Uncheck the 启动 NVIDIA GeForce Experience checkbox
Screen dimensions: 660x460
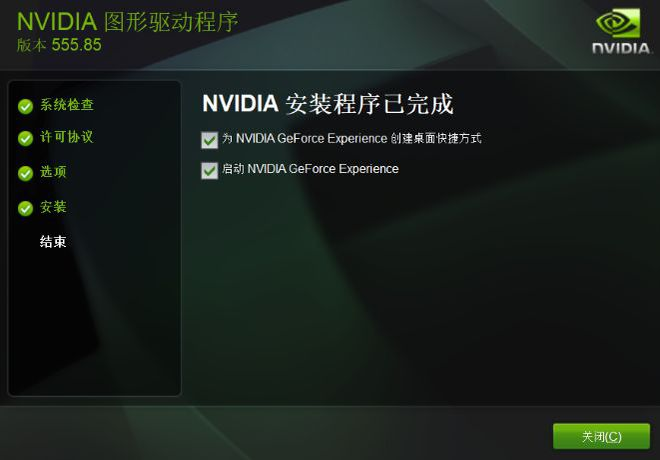coord(209,170)
